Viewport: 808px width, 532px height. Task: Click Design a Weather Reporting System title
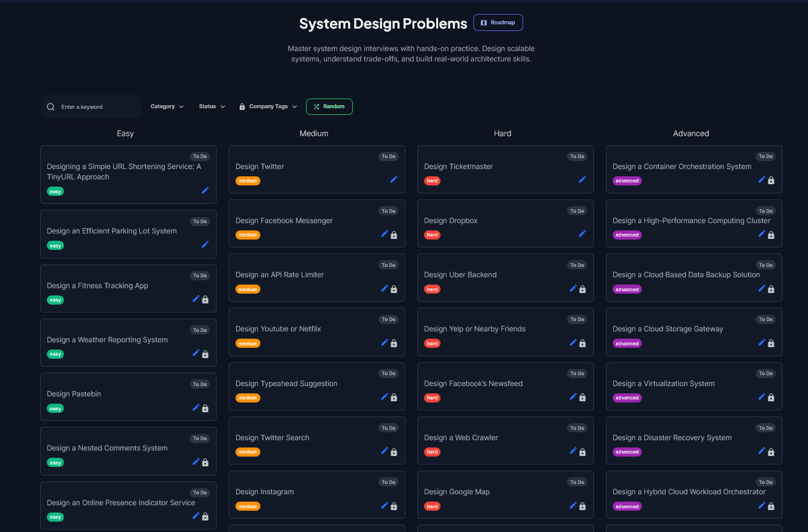(107, 340)
